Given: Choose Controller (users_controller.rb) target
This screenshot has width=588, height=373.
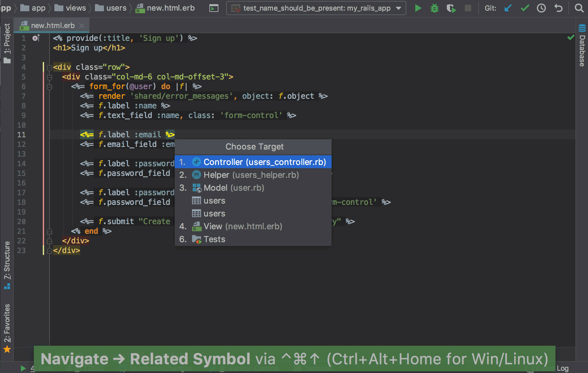Looking at the screenshot, I should pyautogui.click(x=253, y=162).
